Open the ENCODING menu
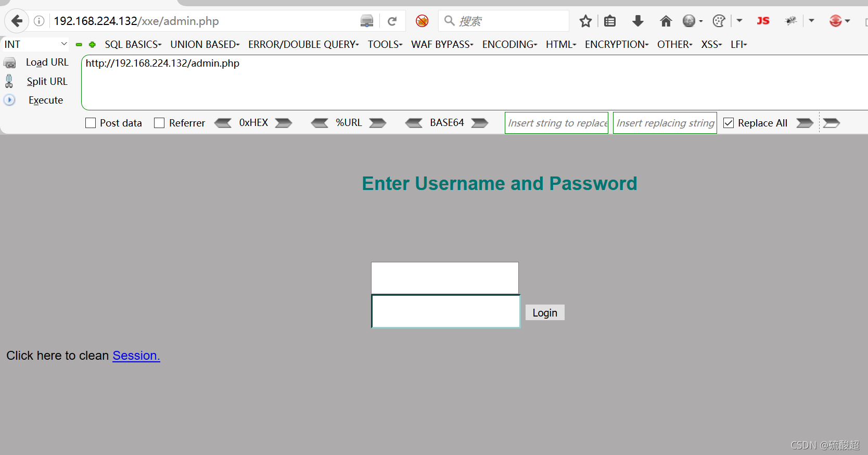This screenshot has height=455, width=868. [x=509, y=44]
